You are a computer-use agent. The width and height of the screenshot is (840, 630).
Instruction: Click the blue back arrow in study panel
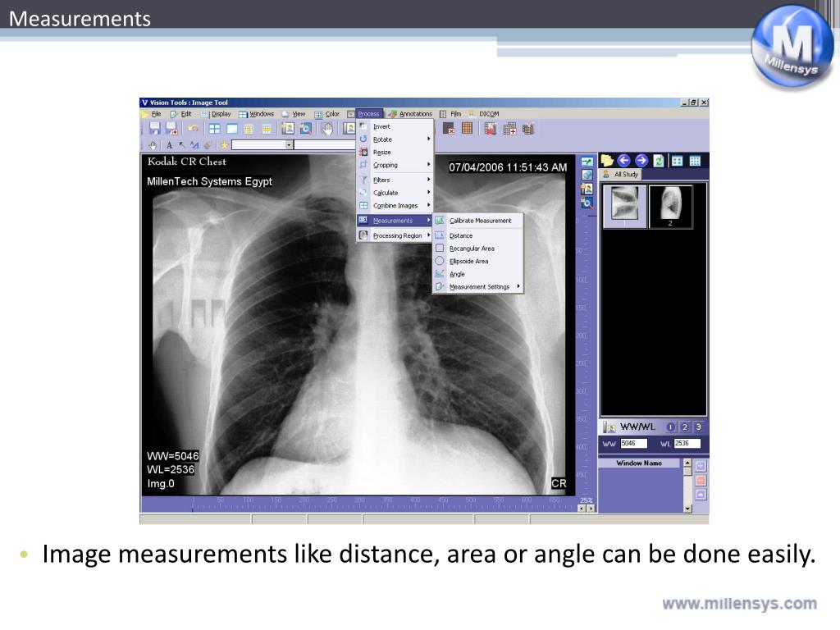coord(624,161)
